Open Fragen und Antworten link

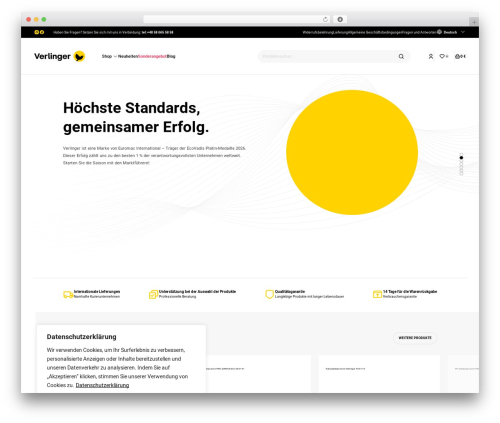[419, 32]
